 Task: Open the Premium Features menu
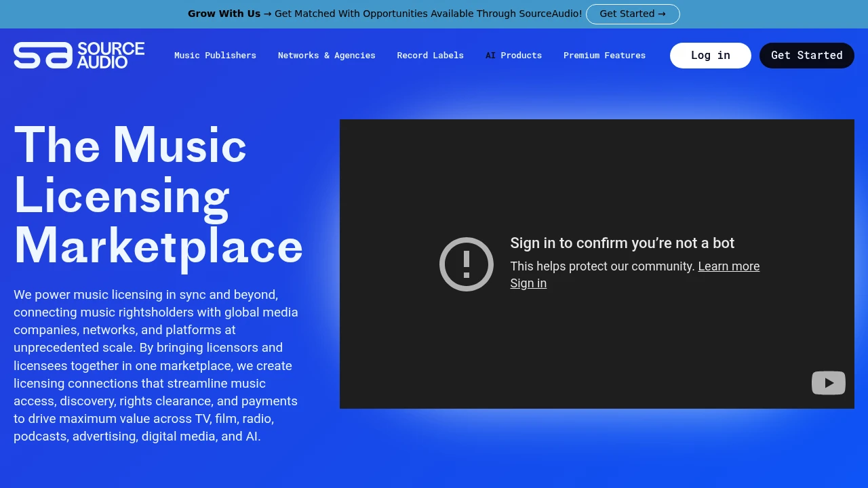click(x=604, y=56)
